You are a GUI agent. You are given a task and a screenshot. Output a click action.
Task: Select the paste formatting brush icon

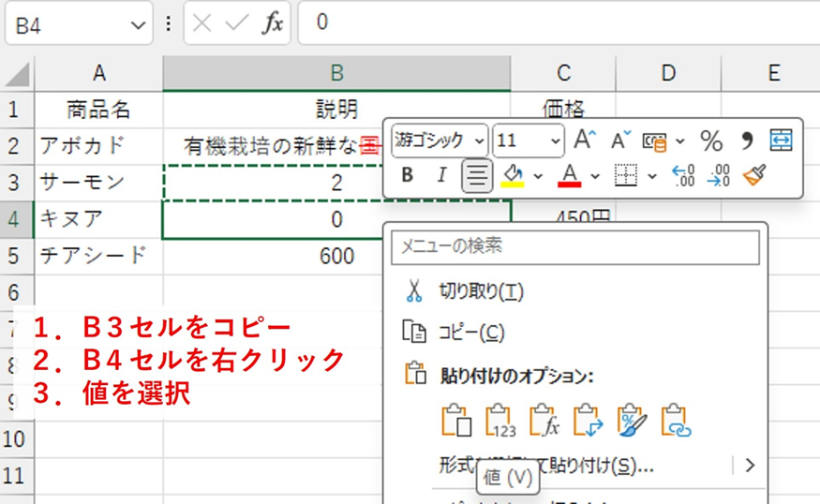pyautogui.click(x=633, y=422)
